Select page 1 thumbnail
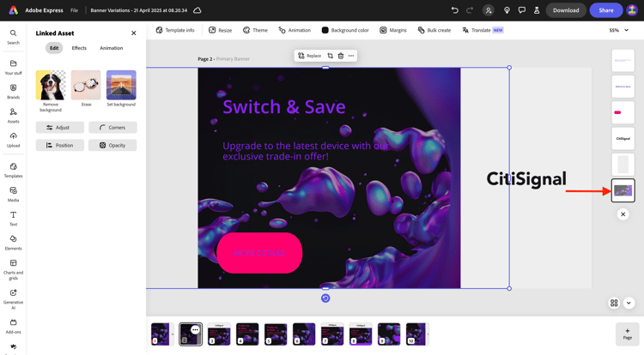 pyautogui.click(x=161, y=334)
